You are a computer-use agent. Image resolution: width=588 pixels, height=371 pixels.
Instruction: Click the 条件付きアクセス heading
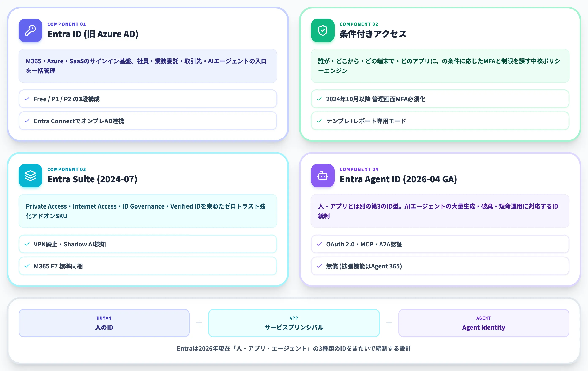tap(373, 34)
